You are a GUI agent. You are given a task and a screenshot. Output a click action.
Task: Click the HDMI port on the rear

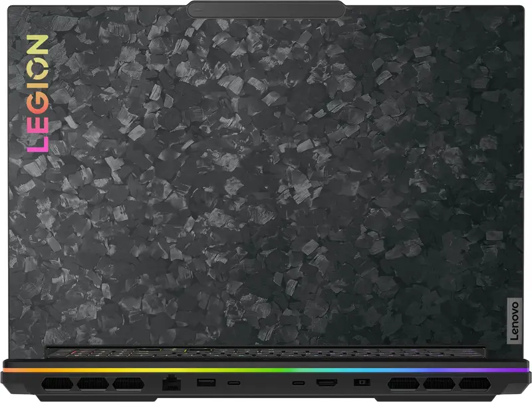pos(327,383)
